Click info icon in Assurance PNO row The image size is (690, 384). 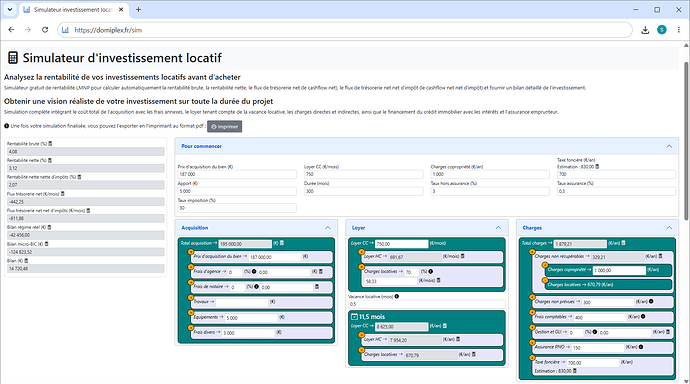641,347
